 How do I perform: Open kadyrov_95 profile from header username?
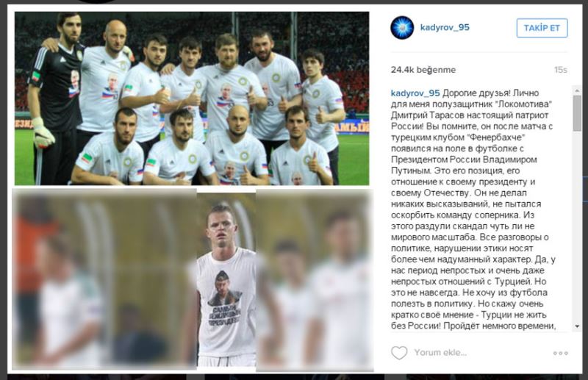click(445, 27)
